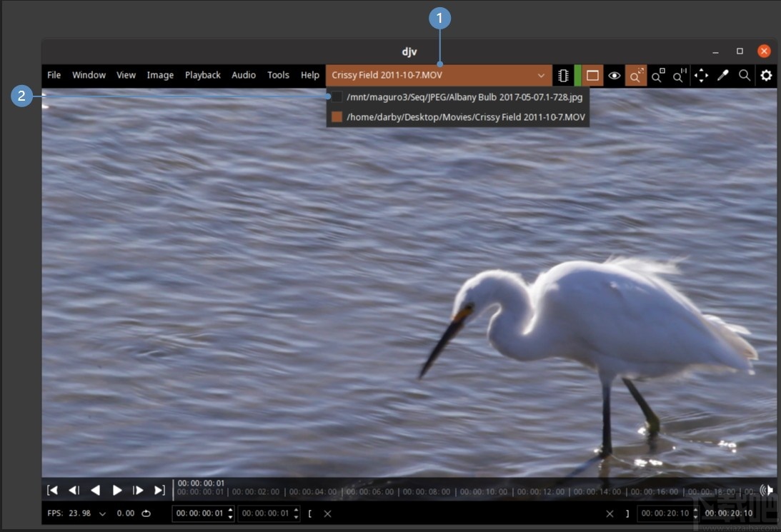The height and width of the screenshot is (532, 781).
Task: Increment the in point stepper up arrow
Action: click(296, 510)
